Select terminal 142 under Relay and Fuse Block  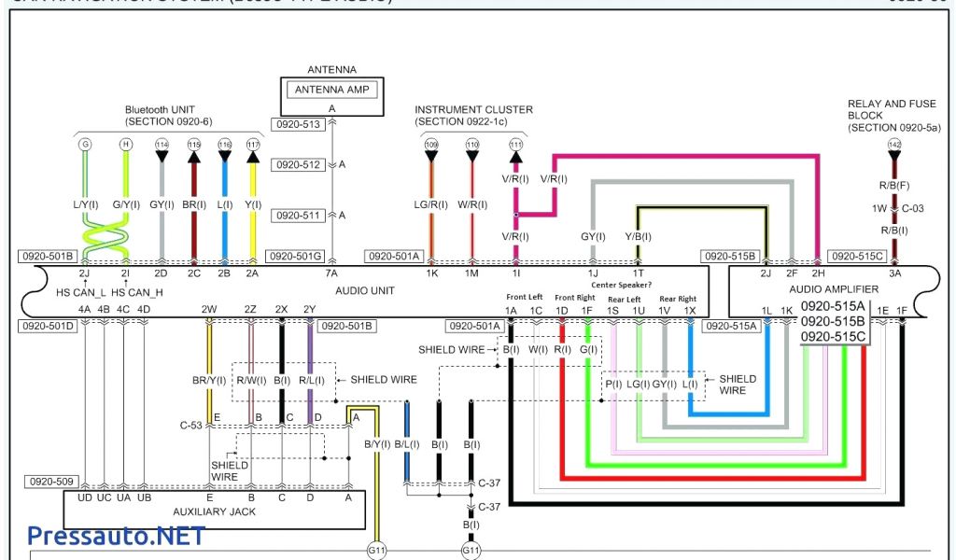point(894,145)
